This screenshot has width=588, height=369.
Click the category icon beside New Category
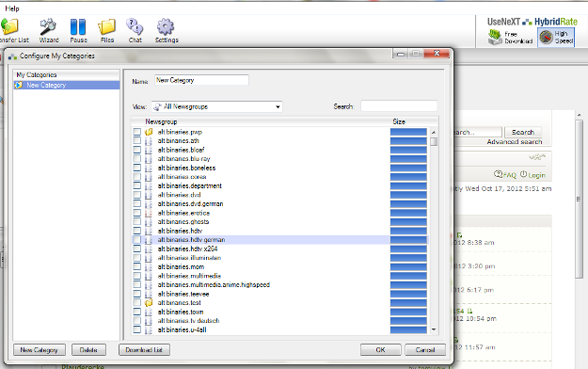pyautogui.click(x=18, y=86)
